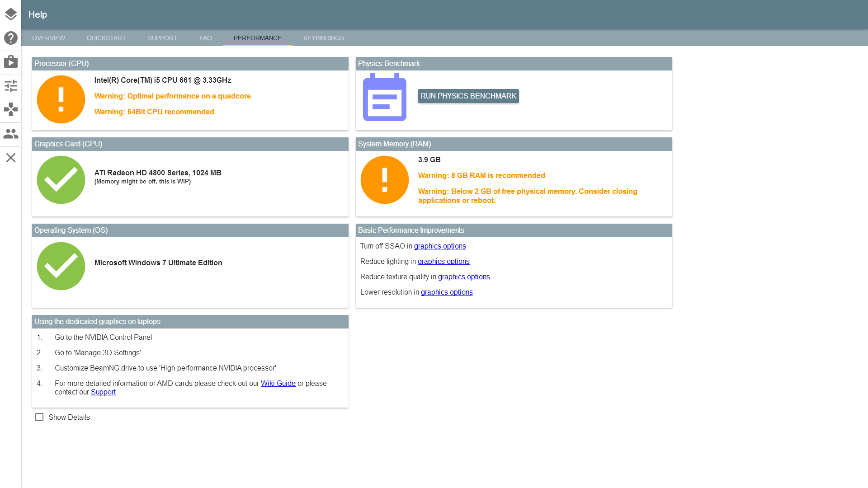Switch to the Quickstart tab
Image resolution: width=868 pixels, height=488 pixels.
[x=106, y=38]
